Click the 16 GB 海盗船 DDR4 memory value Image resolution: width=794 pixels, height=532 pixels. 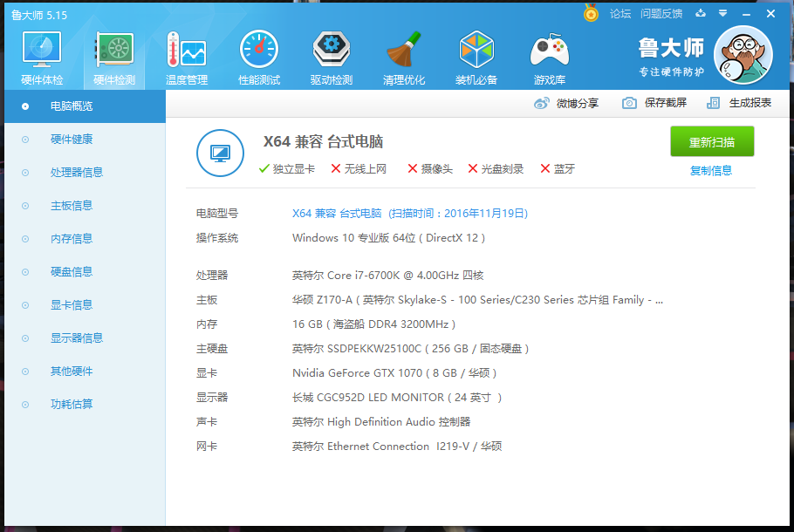click(373, 324)
